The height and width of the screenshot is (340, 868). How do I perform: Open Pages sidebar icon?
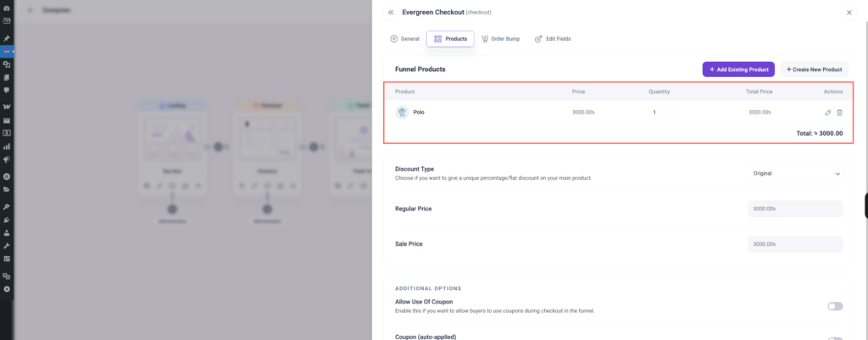point(7,77)
